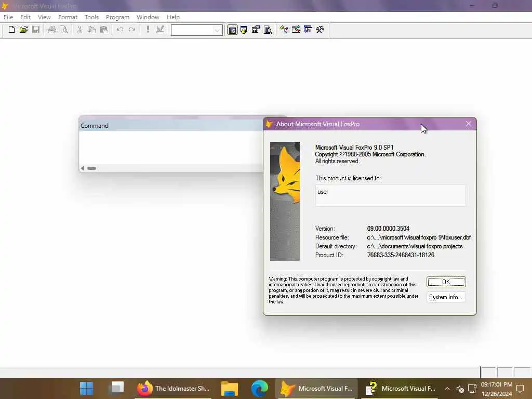532x399 pixels.
Task: Click the Redo arrow icon
Action: (132, 30)
